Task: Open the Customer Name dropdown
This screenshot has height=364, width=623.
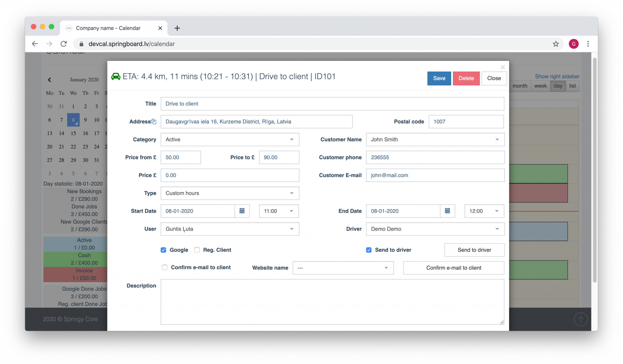Action: click(x=435, y=139)
